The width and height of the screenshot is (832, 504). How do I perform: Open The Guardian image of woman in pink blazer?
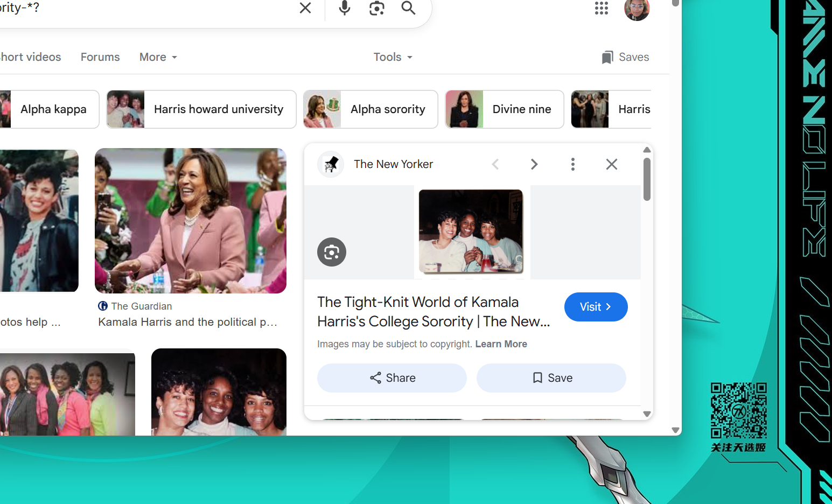[191, 221]
